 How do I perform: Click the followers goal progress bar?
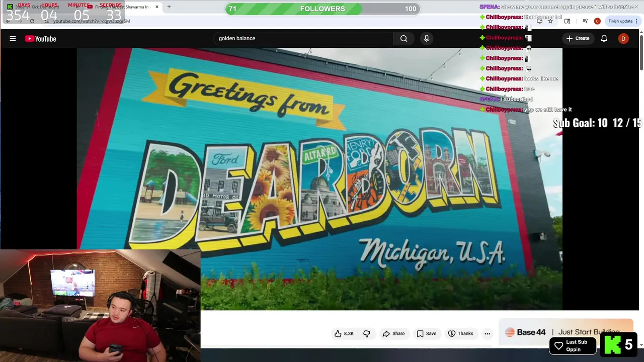[323, 9]
